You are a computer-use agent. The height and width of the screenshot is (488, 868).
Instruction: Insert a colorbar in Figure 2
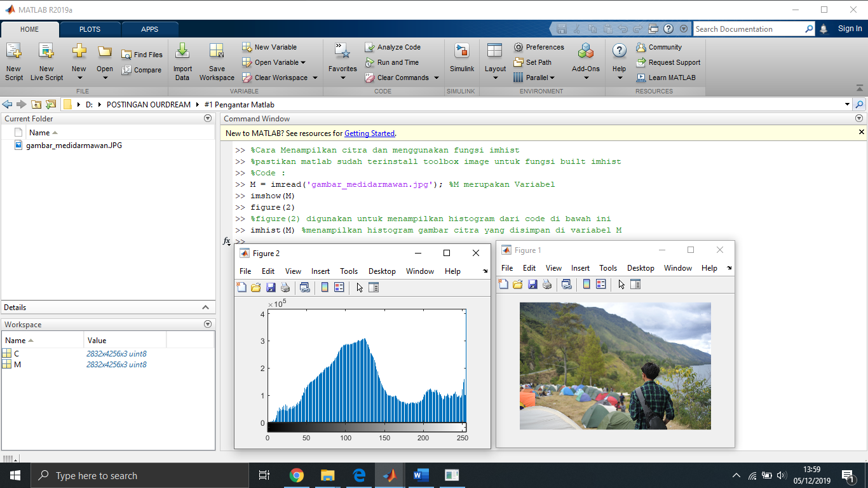(x=325, y=287)
